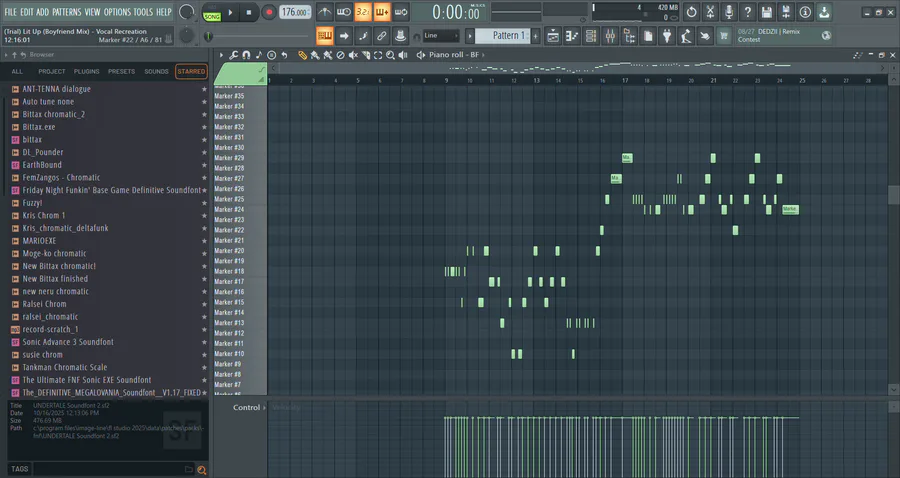
Task: Select the zoom magnifier tool in piano roll
Action: (x=390, y=55)
